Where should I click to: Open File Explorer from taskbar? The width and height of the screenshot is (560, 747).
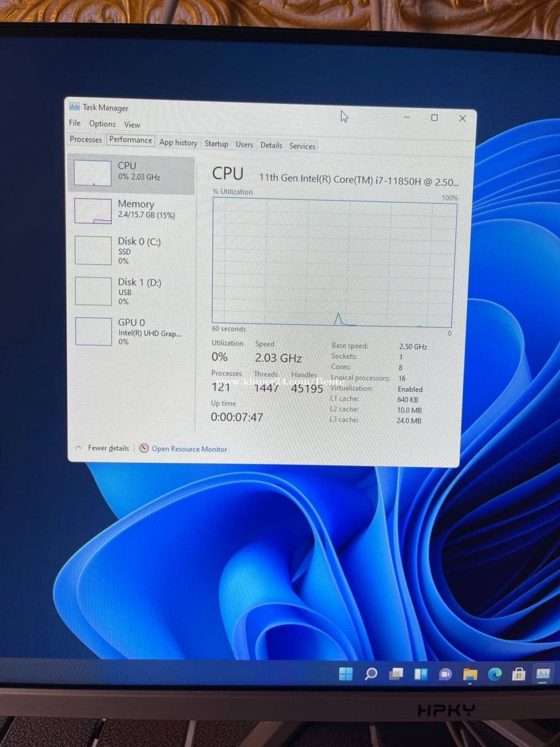470,674
